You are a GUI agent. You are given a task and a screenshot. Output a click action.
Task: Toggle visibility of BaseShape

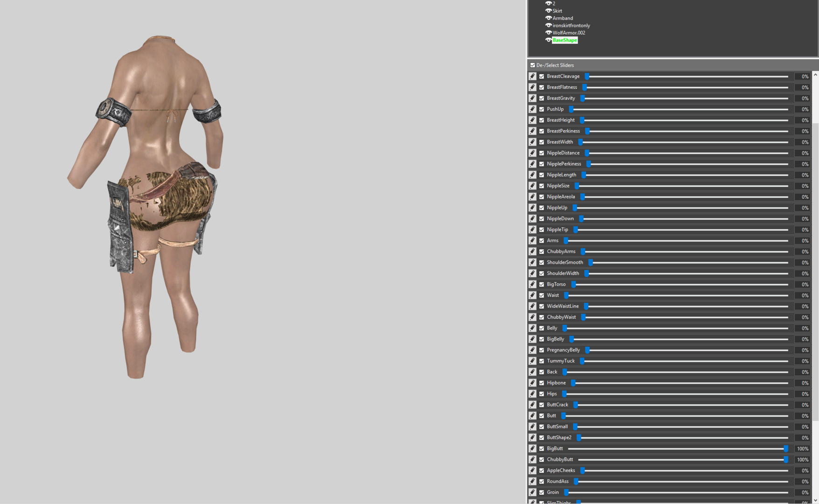(548, 40)
